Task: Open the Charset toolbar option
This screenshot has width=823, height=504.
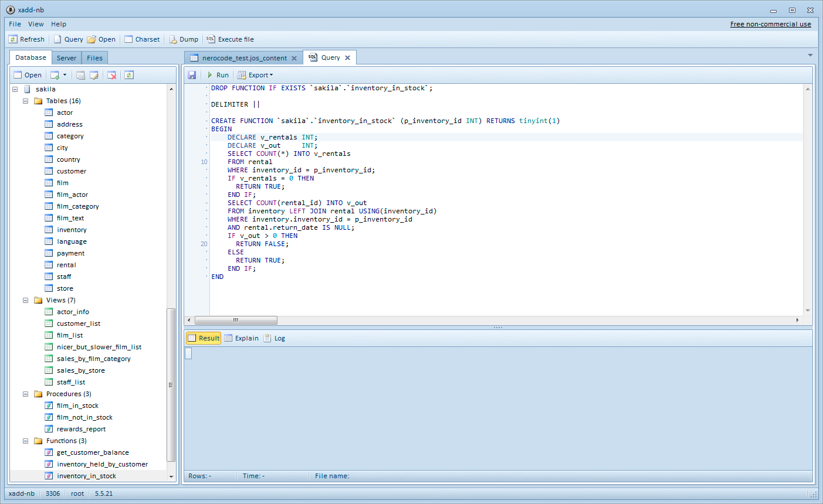Action: pyautogui.click(x=142, y=39)
